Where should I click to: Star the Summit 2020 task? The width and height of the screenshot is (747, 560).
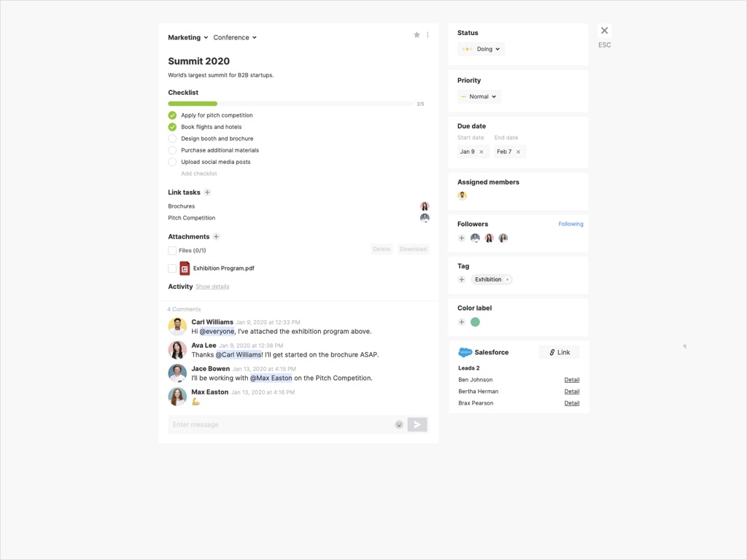click(417, 35)
